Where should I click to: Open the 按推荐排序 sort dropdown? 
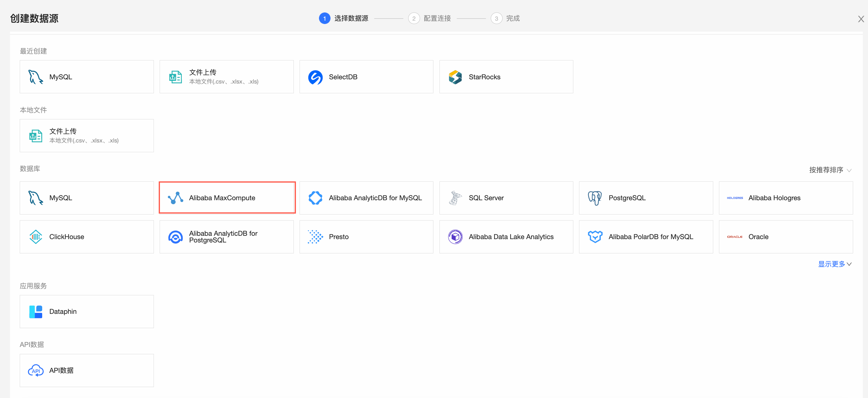click(830, 170)
